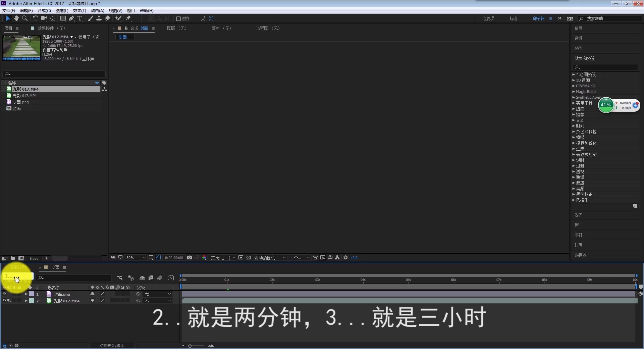Viewport: 644px width, 349px height.
Task: Open the 跟踪器 panel
Action: (580, 255)
